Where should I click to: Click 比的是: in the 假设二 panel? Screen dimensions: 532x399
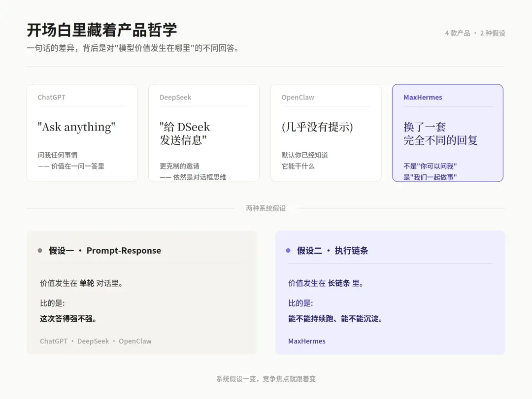[300, 303]
